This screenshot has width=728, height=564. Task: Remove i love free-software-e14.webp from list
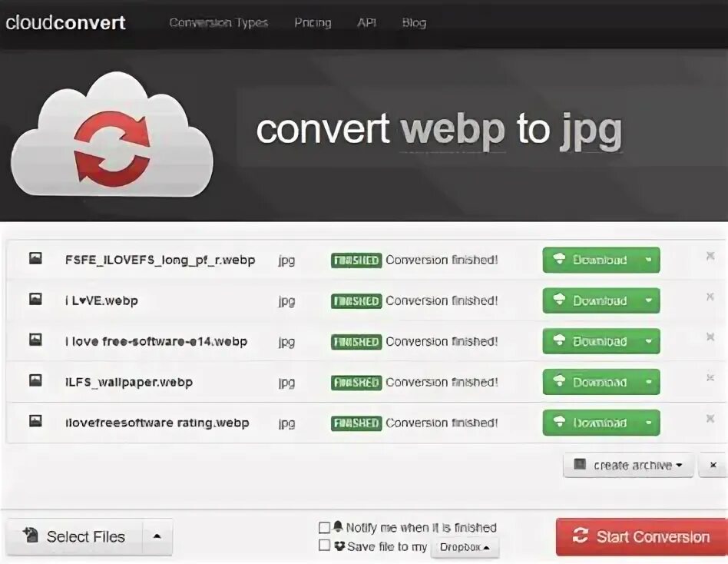[710, 337]
